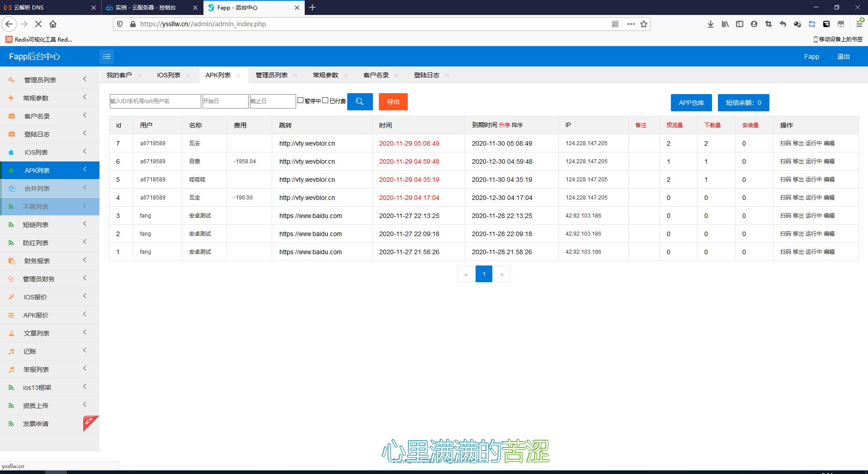This screenshot has height=474, width=868.
Task: Expand the 管理员列表 sidebar chevron
Action: click(x=85, y=79)
